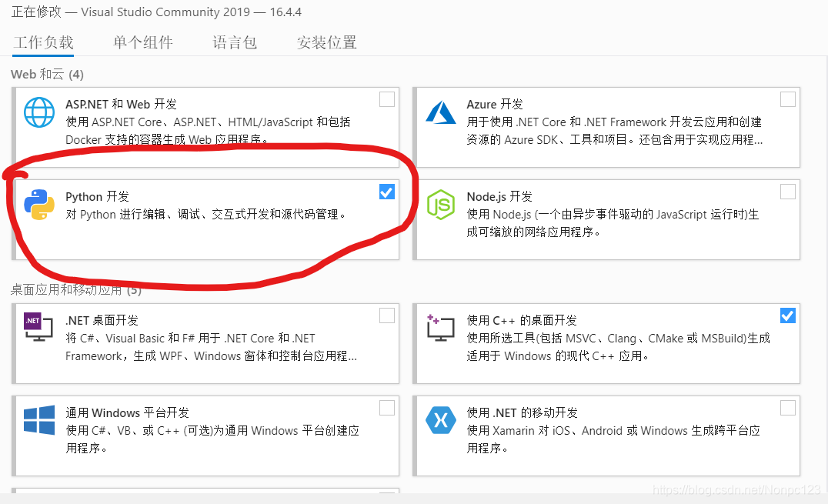Click the Python logo icon

click(39, 205)
